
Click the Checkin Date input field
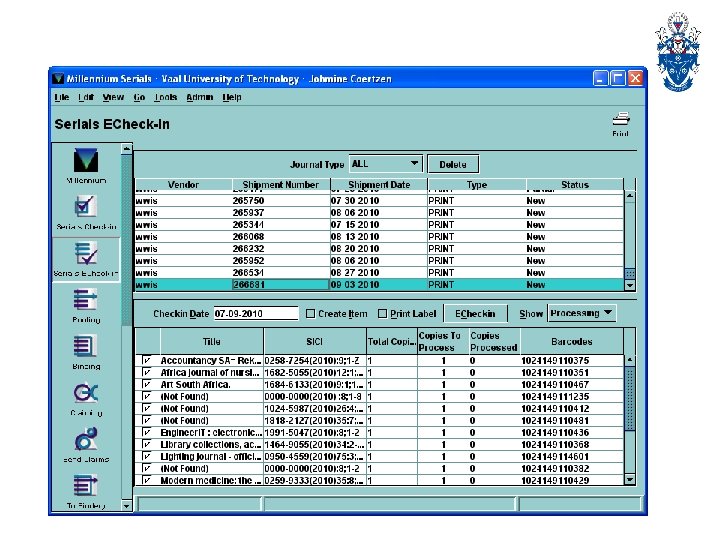click(256, 314)
